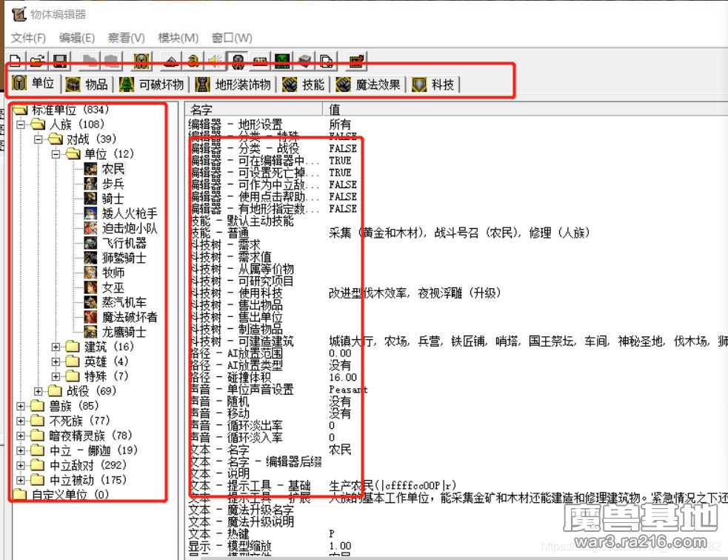Switch to the 可破坏物 tab

[x=152, y=84]
